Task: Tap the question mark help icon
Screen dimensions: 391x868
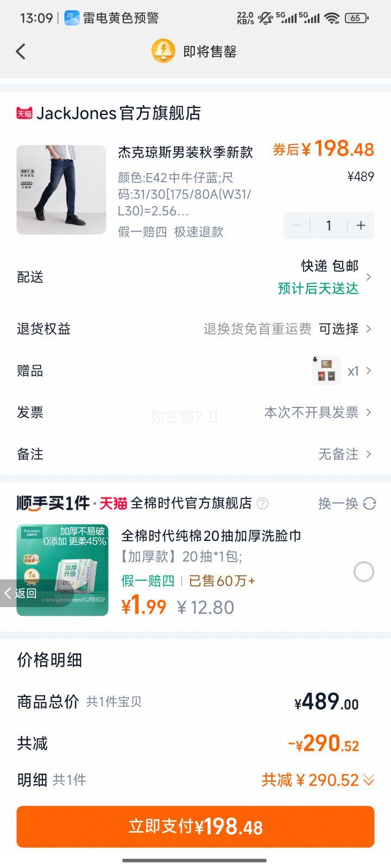Action: pyautogui.click(x=262, y=503)
